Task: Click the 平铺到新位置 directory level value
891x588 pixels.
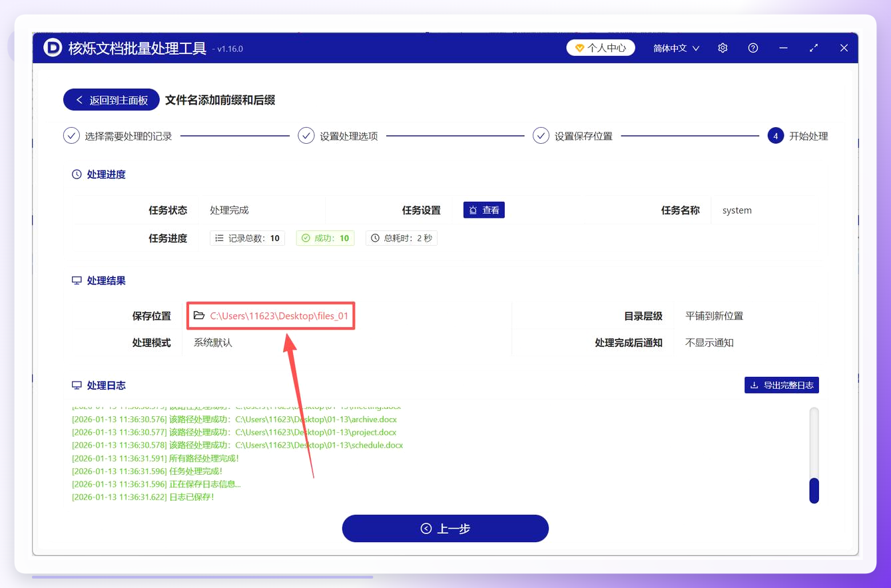Action: 714,316
